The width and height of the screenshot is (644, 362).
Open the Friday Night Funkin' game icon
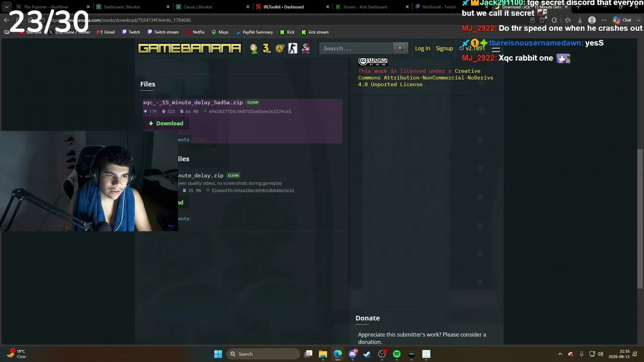point(305,48)
